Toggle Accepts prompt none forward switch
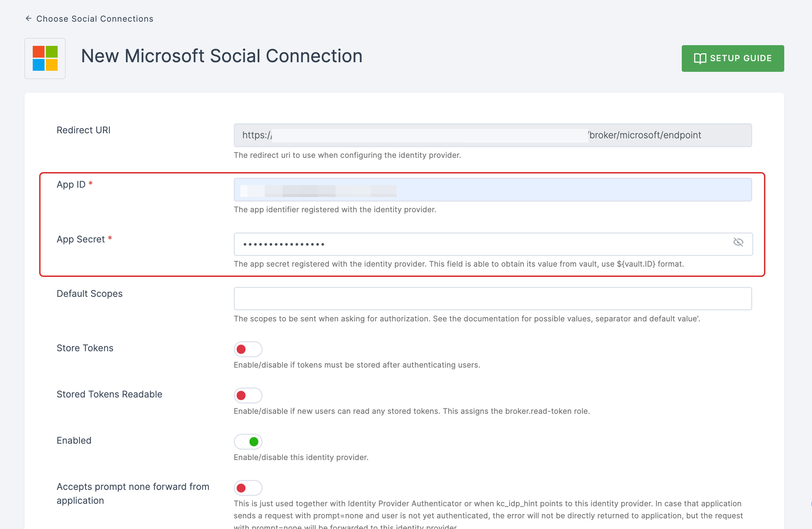 (x=248, y=488)
